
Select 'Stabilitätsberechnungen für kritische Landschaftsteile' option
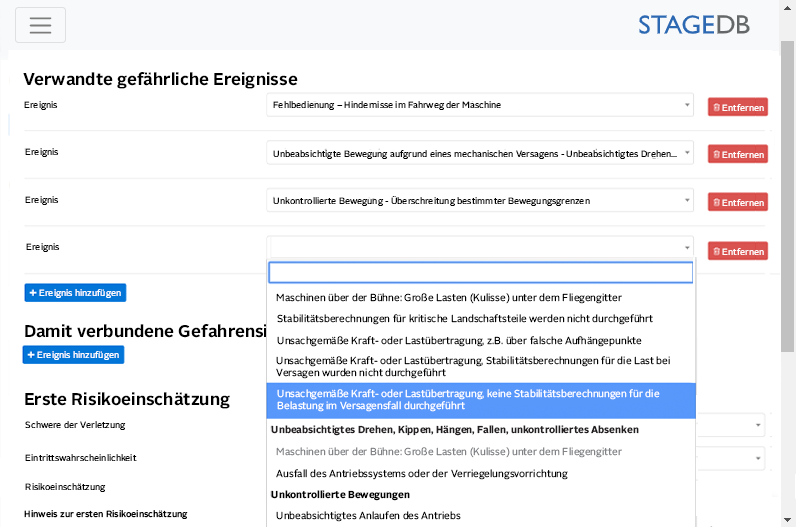pos(465,318)
